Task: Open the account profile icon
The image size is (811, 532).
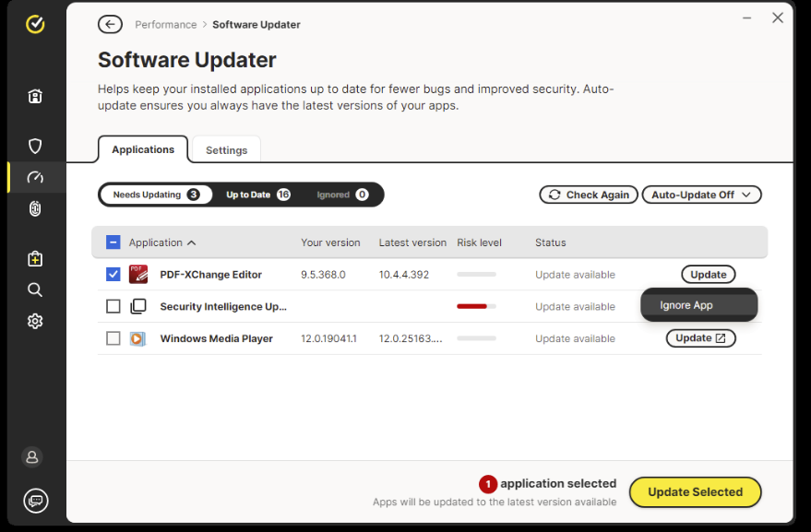Action: [32, 457]
